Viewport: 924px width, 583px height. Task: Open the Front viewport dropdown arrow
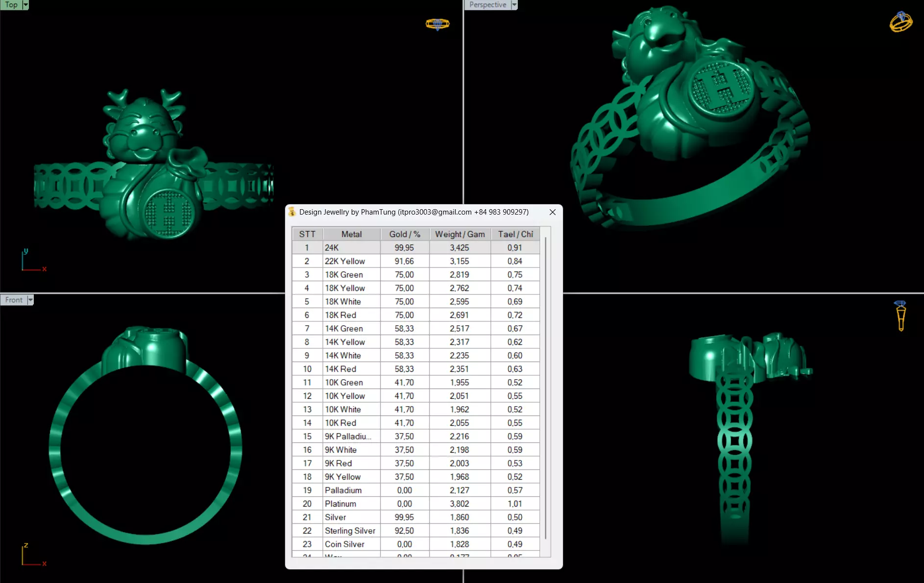coord(30,300)
